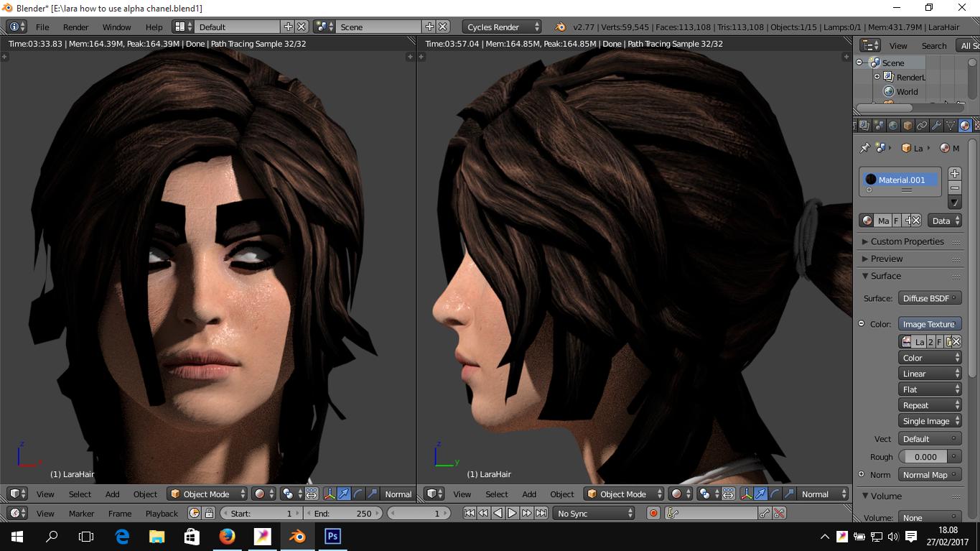Click the pin icon in properties context
The width and height of the screenshot is (980, 551).
coord(865,147)
